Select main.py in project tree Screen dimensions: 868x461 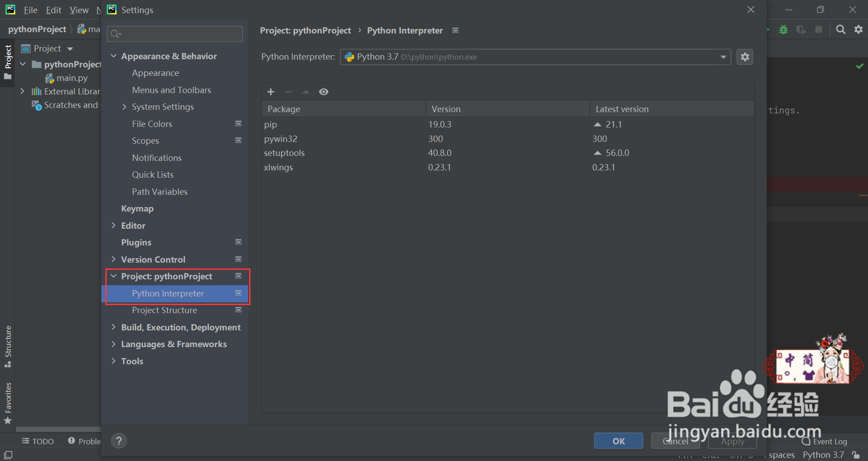[x=72, y=78]
